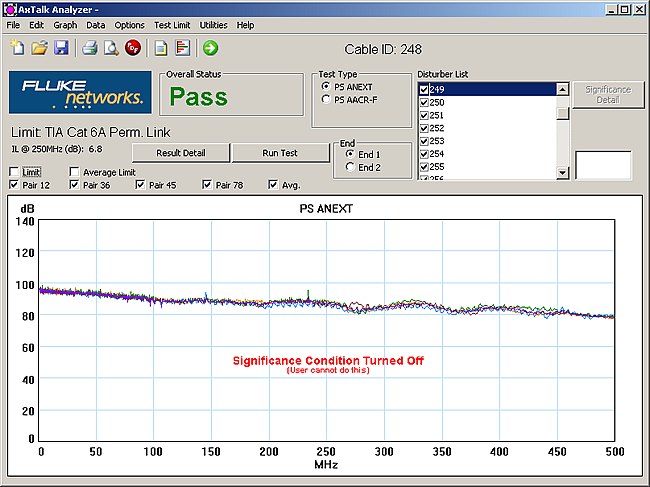Screen dimensions: 650x487
Task: Export to PDF using red icon
Action: (x=133, y=48)
